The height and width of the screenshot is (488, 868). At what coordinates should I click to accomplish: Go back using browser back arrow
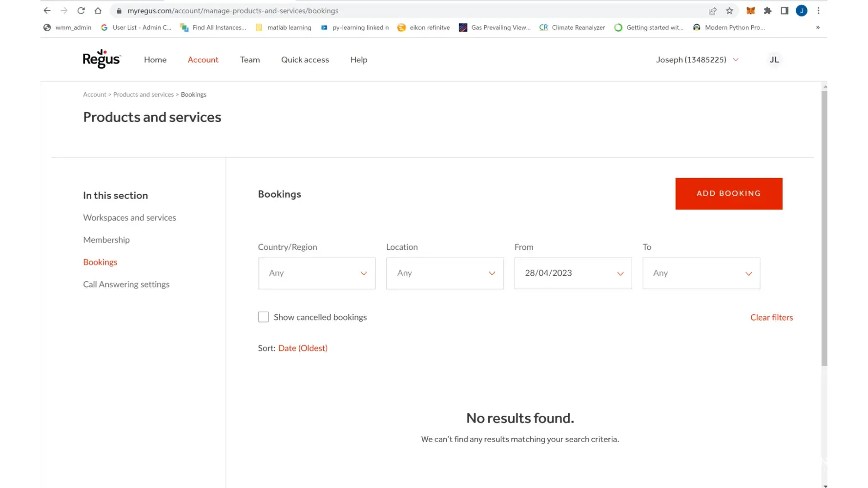(x=47, y=11)
